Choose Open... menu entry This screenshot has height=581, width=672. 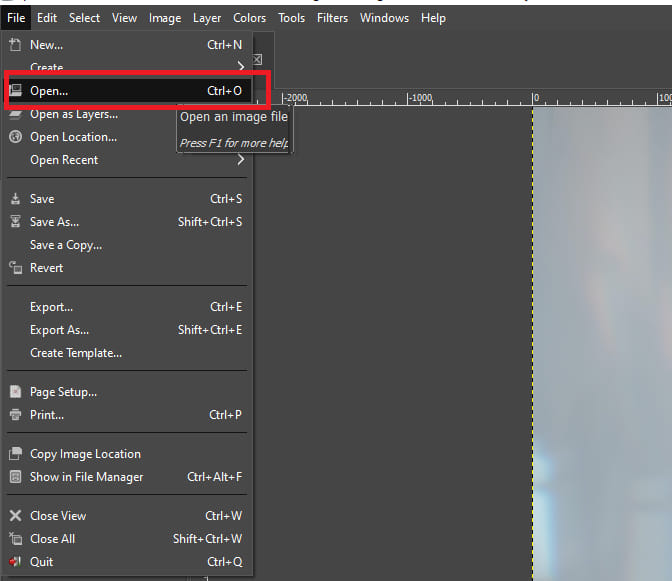pyautogui.click(x=128, y=91)
